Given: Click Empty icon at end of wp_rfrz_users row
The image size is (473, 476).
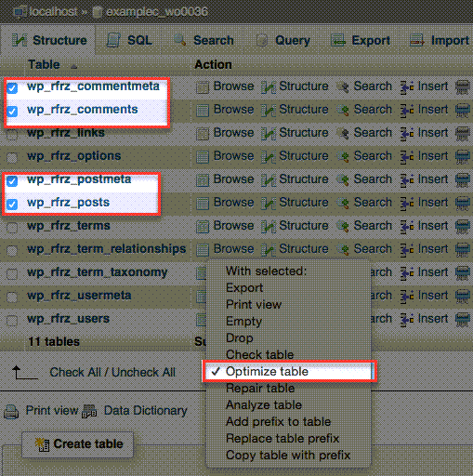Looking at the screenshot, I should pyautogui.click(x=463, y=320).
